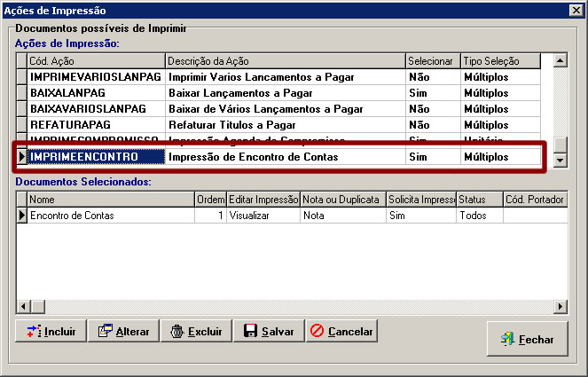Click the Cancelar button
The height and width of the screenshot is (377, 588).
341,331
